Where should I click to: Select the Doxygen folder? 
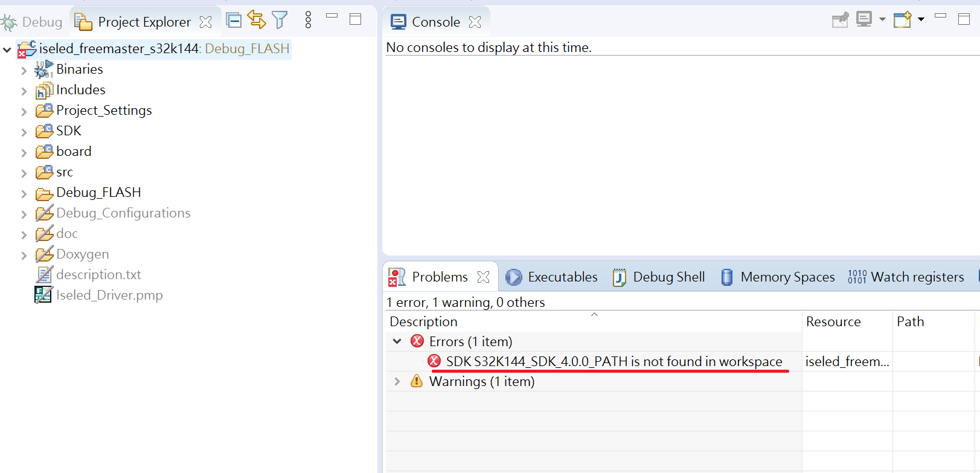[x=82, y=254]
